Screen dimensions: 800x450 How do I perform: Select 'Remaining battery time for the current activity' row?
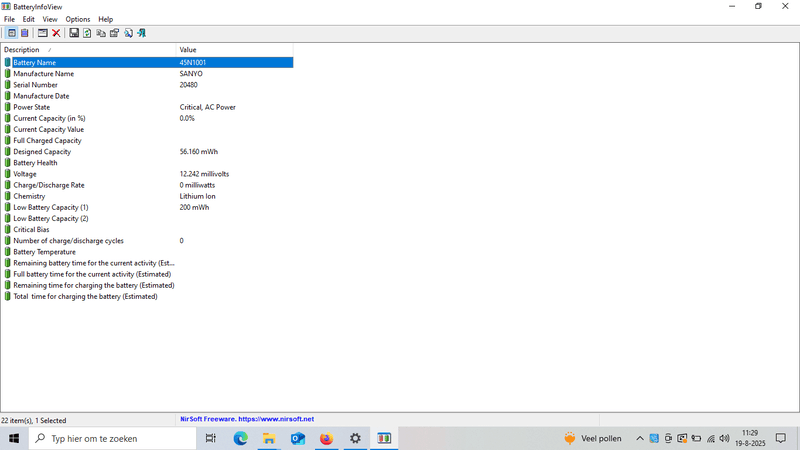tap(147, 263)
